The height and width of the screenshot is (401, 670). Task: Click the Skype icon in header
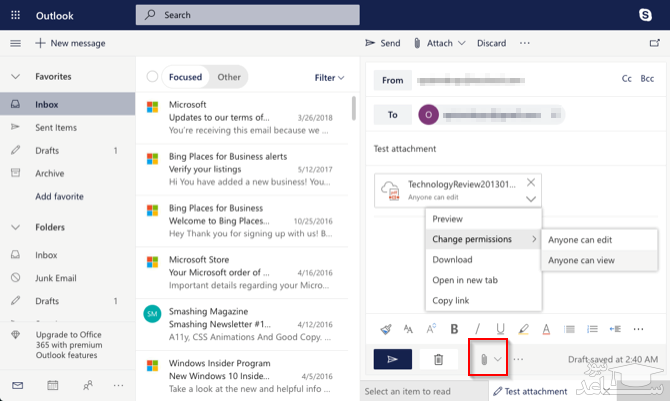coord(645,16)
